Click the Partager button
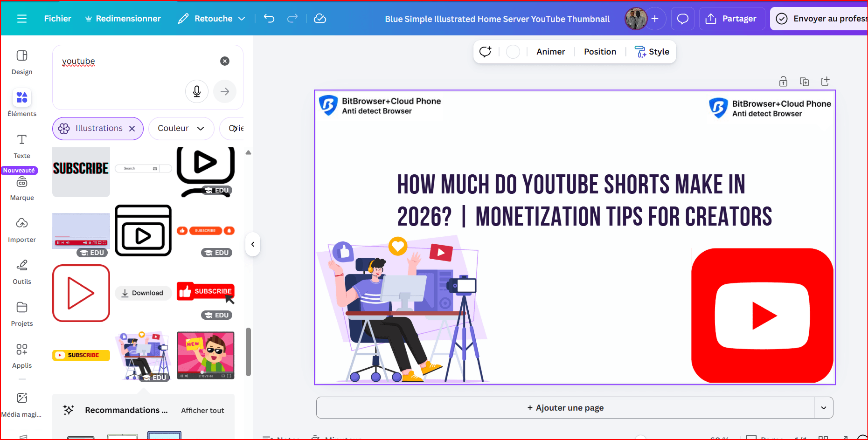Viewport: 868px width, 440px height. [732, 19]
